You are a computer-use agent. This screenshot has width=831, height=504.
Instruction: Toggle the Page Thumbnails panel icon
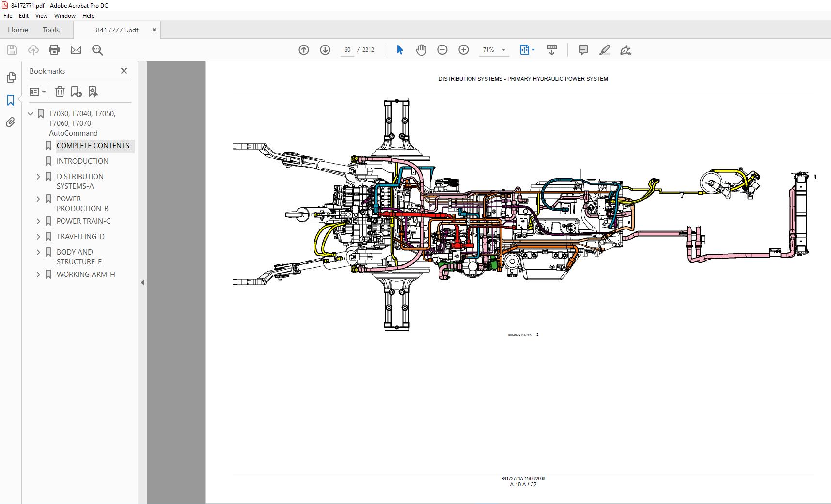point(11,77)
